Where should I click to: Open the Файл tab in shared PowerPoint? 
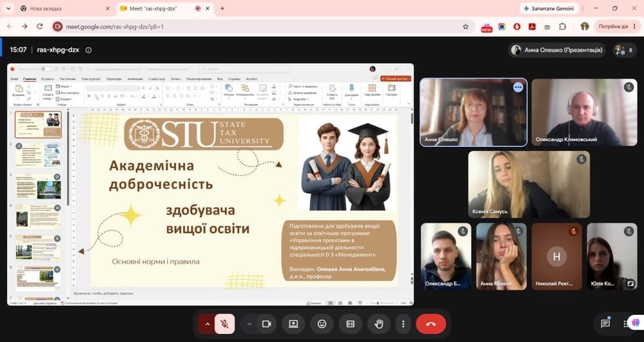(14, 79)
